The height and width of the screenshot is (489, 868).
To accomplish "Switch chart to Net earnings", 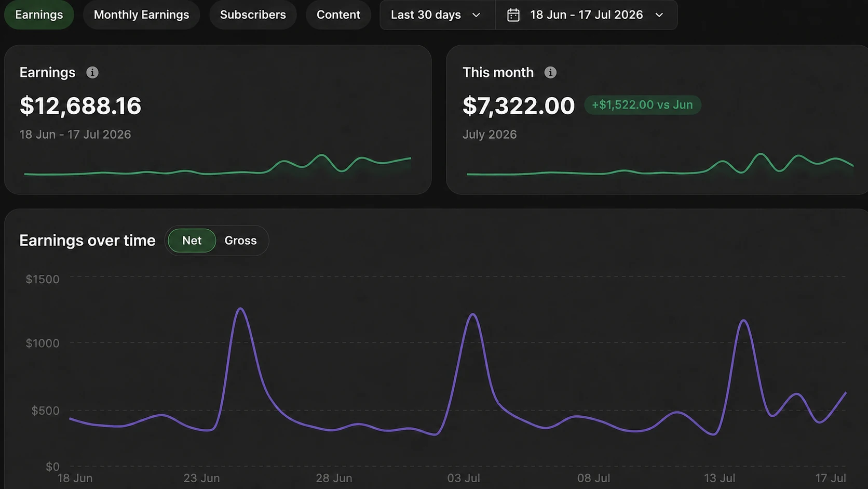I will (192, 241).
